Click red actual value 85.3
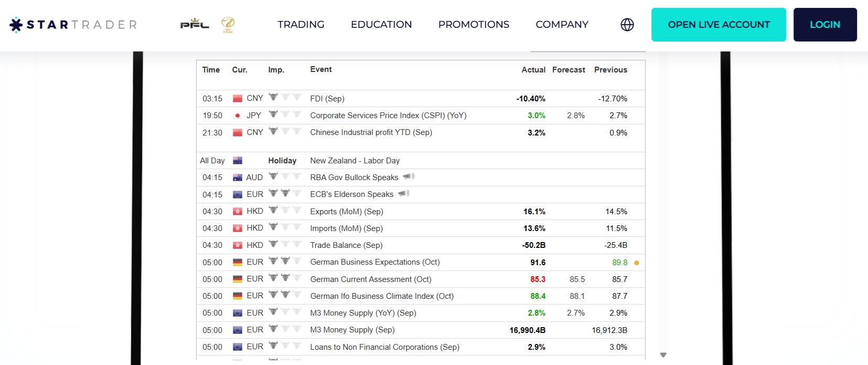Screen dimensions: 868x365 [538, 279]
